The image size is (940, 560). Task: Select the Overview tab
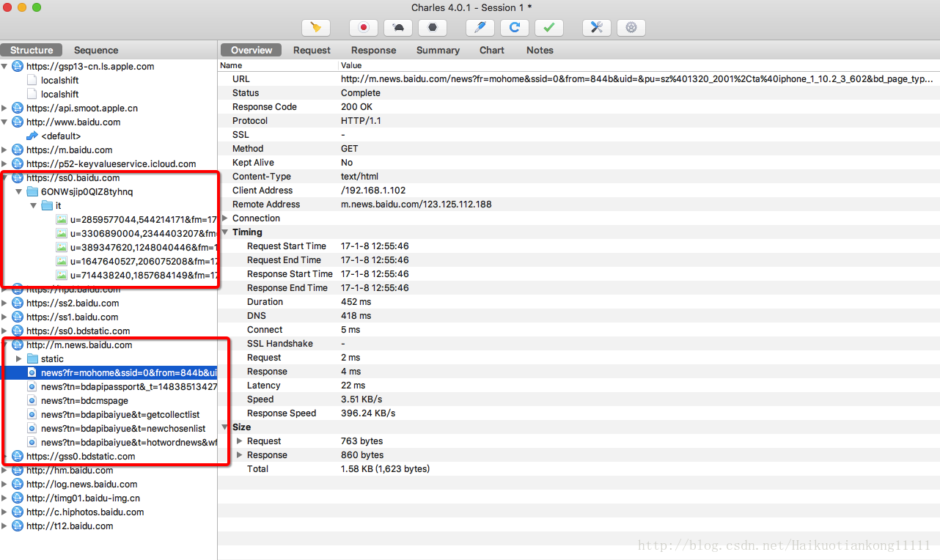251,50
